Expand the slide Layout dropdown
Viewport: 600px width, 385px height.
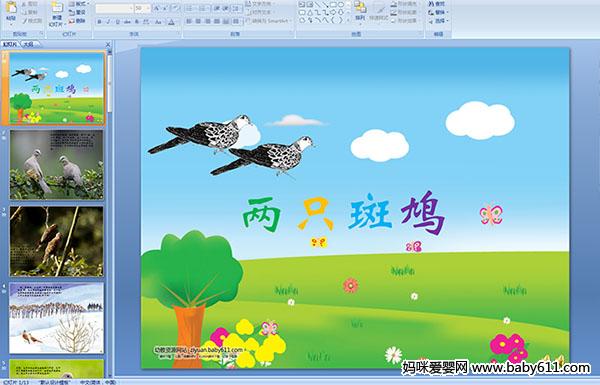coord(78,4)
